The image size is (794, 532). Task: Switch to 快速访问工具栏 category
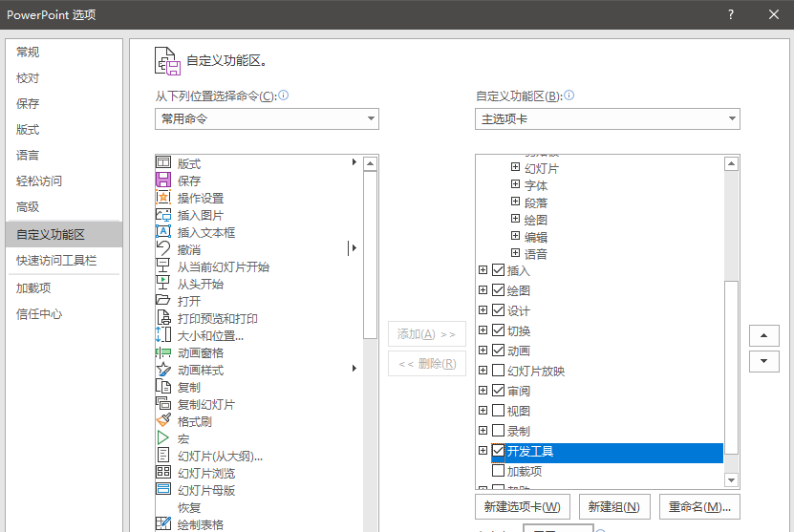coord(64,260)
